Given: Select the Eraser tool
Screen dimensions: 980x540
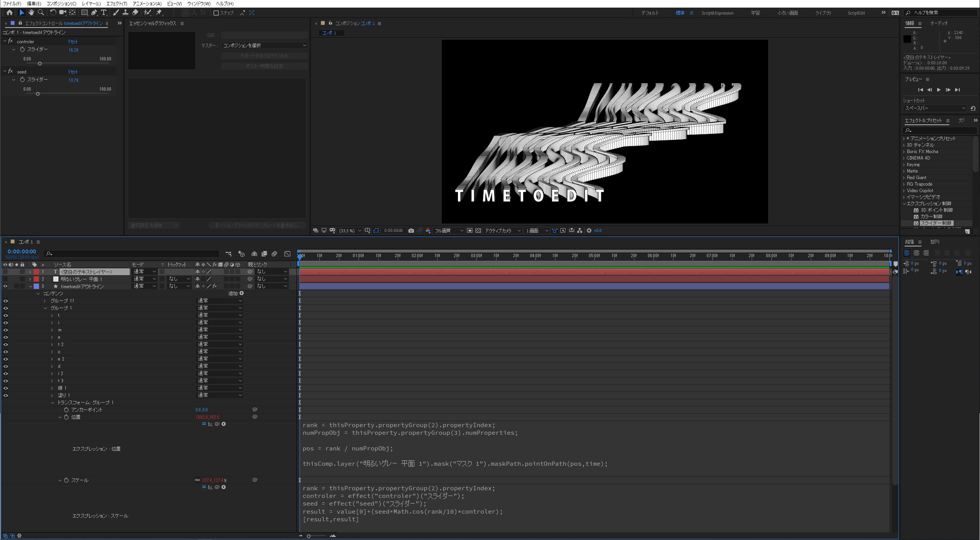Looking at the screenshot, I should (135, 13).
